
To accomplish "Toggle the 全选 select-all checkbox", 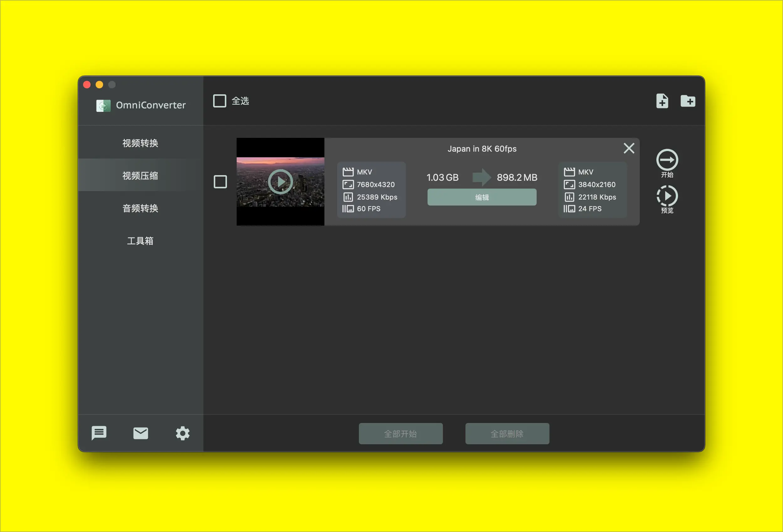I will (220, 101).
